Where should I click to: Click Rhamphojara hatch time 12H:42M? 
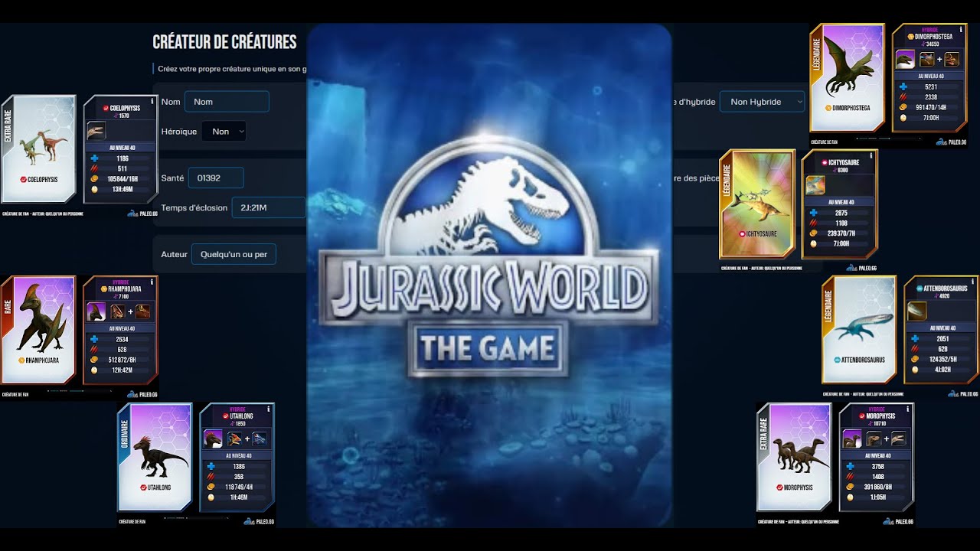pos(122,370)
